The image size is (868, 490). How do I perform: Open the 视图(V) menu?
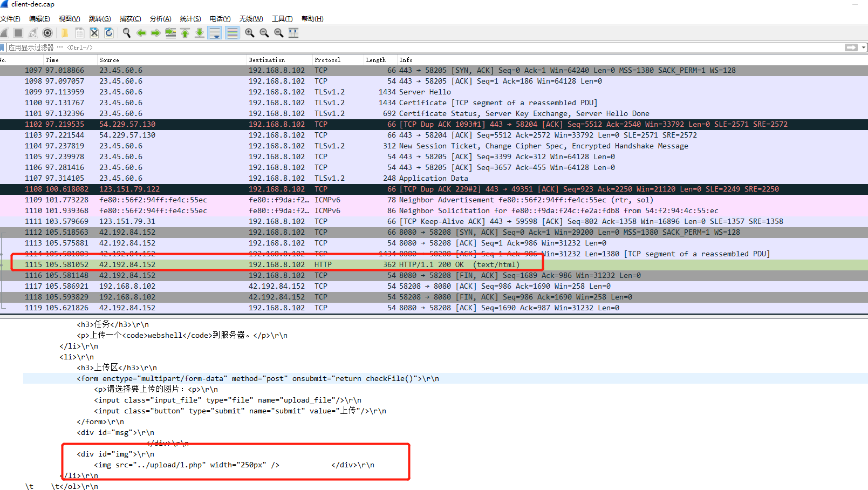tap(69, 19)
